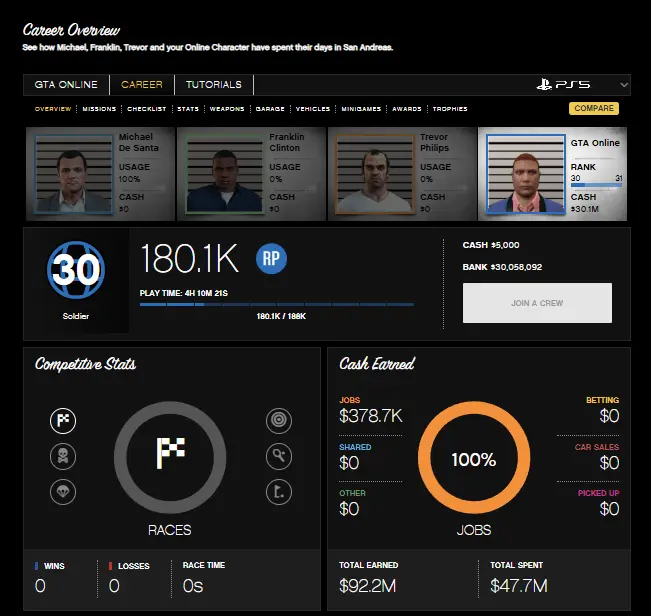Viewport: 651px width, 616px height.
Task: Click the TOTAL EARNED $92.2M value
Action: click(x=367, y=586)
